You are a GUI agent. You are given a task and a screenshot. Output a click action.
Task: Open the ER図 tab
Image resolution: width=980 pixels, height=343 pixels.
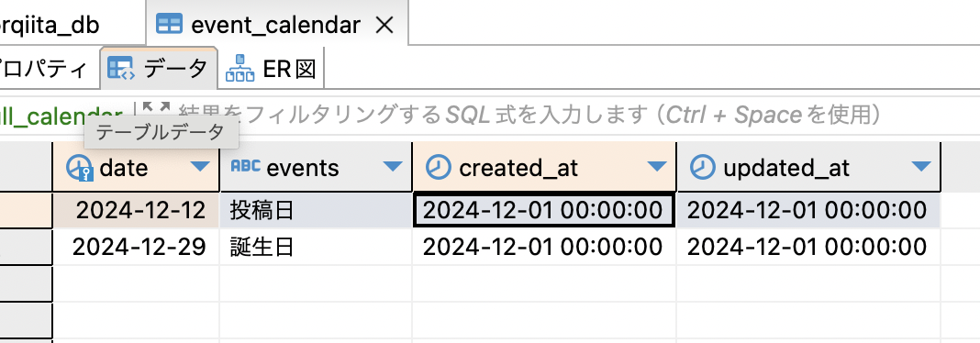pos(272,68)
